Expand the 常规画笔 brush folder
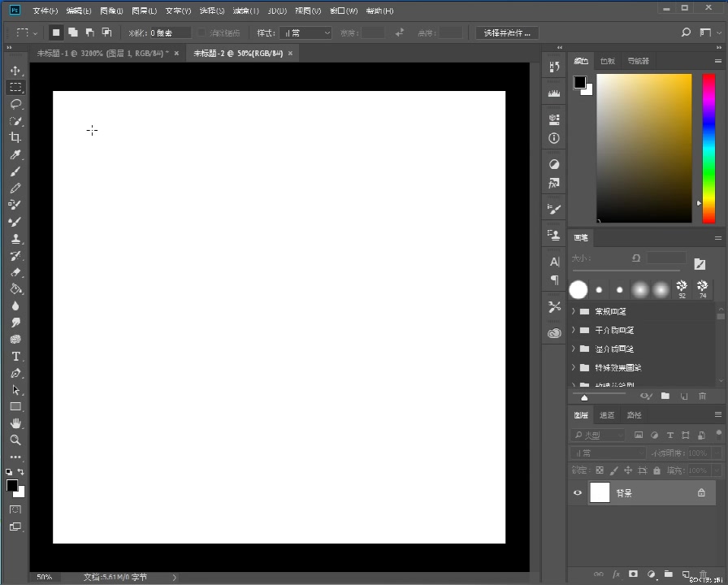Image resolution: width=728 pixels, height=585 pixels. click(x=574, y=311)
